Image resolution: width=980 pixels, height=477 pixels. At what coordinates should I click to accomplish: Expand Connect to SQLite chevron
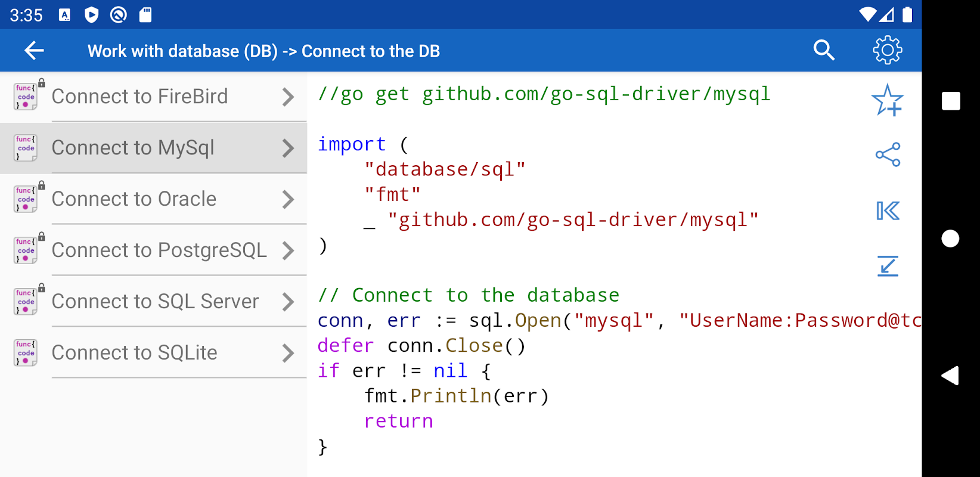pyautogui.click(x=288, y=353)
